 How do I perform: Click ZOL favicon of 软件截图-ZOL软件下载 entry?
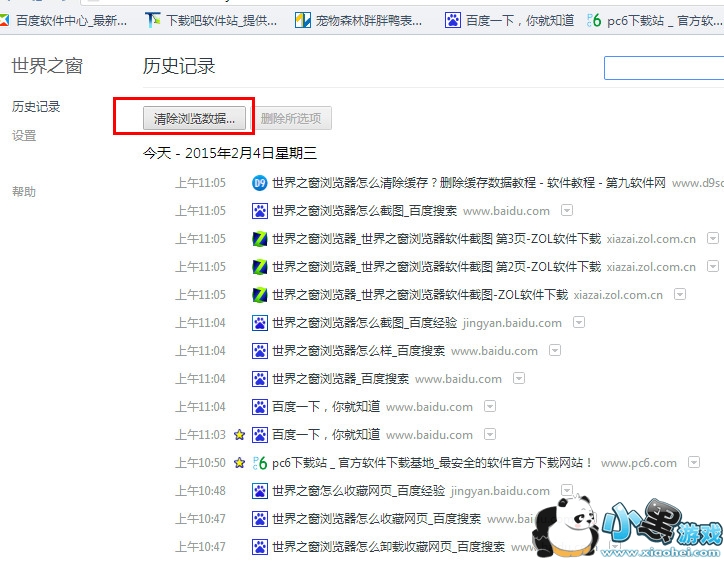(259, 295)
